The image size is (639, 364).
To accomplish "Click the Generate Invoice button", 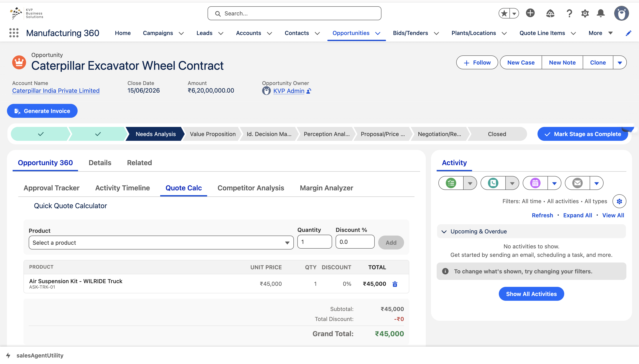I will [42, 111].
